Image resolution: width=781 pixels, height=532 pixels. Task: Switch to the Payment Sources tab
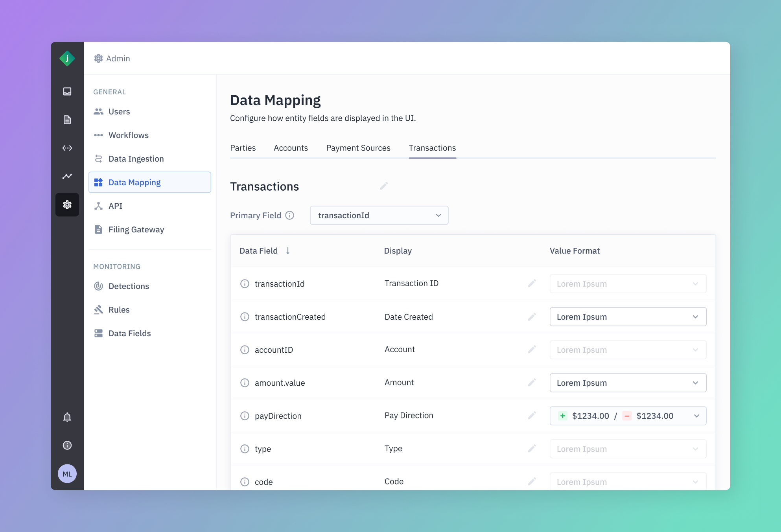[358, 148]
